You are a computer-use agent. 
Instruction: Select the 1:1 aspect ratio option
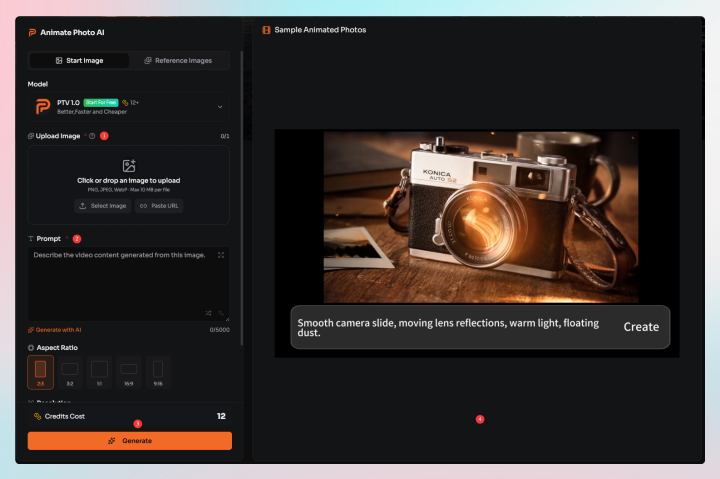point(99,372)
